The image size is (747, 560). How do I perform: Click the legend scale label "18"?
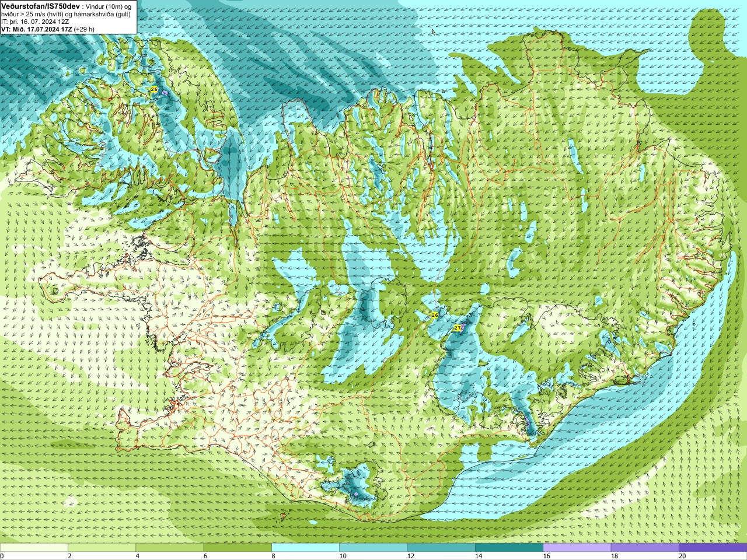(615, 556)
